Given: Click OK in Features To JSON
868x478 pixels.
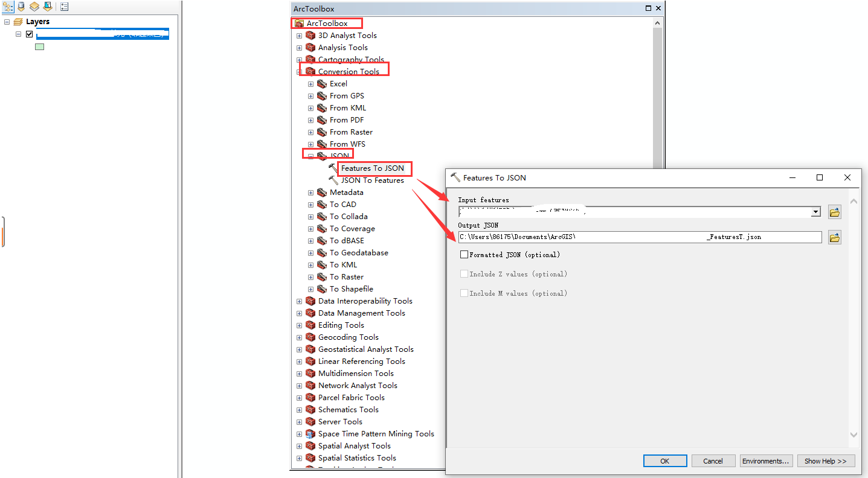Looking at the screenshot, I should [665, 461].
